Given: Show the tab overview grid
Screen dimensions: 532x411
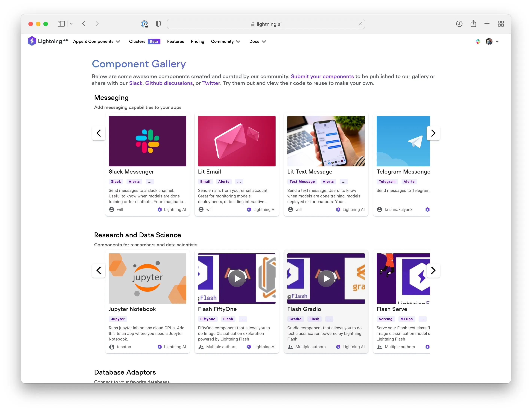Looking at the screenshot, I should point(501,24).
